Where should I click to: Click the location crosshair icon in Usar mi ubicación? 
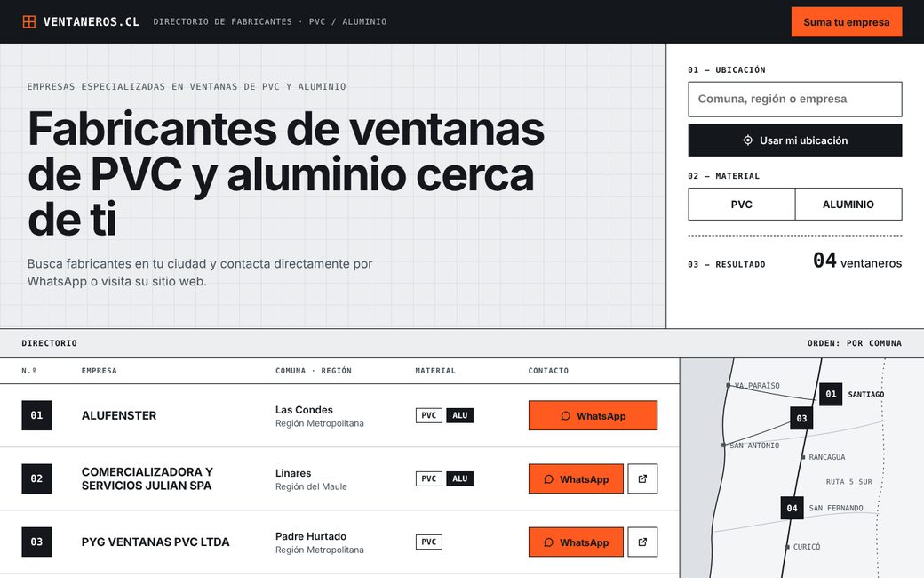748,140
